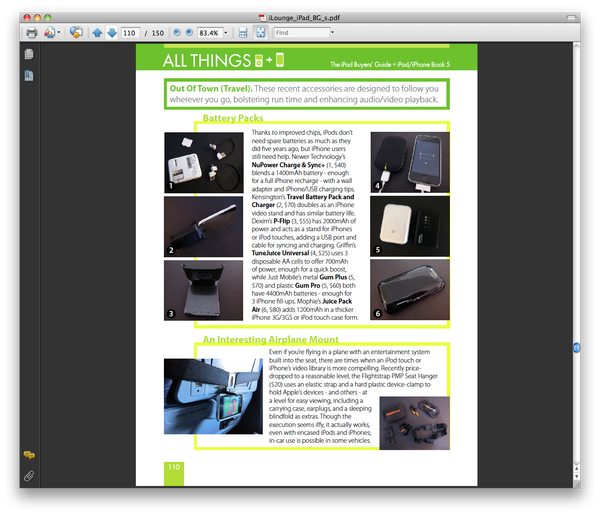
Task: Click the "An Interesting Airplane Mount" heading
Action: (x=271, y=339)
